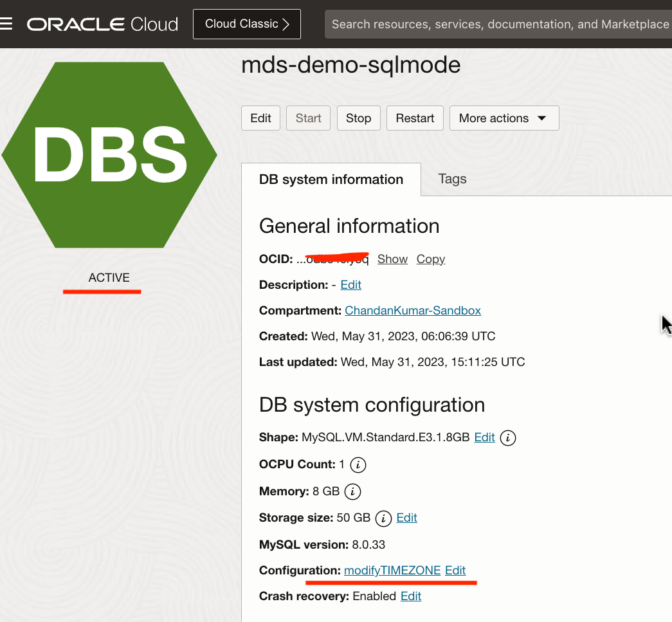Screen dimensions: 672x622
Task: Click the Restart button
Action: pos(415,118)
